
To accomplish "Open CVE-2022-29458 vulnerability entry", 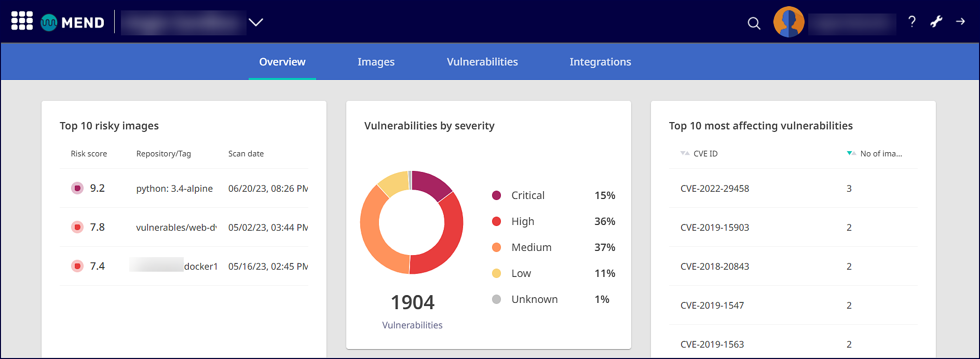I will point(714,189).
